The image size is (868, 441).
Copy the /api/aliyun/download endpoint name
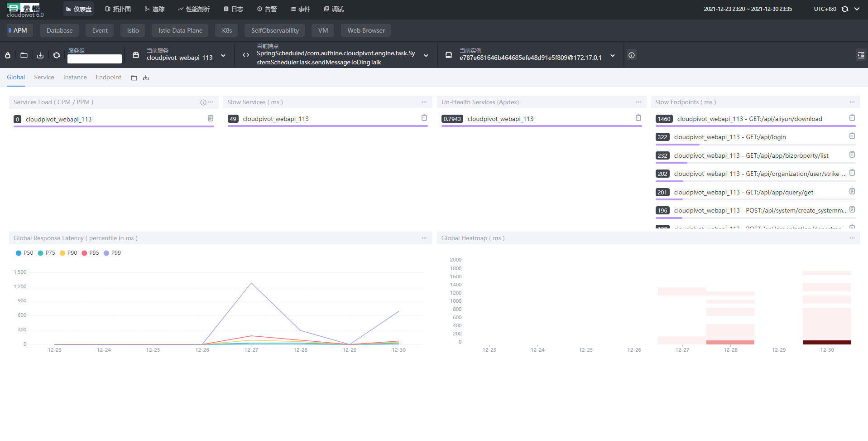[852, 118]
